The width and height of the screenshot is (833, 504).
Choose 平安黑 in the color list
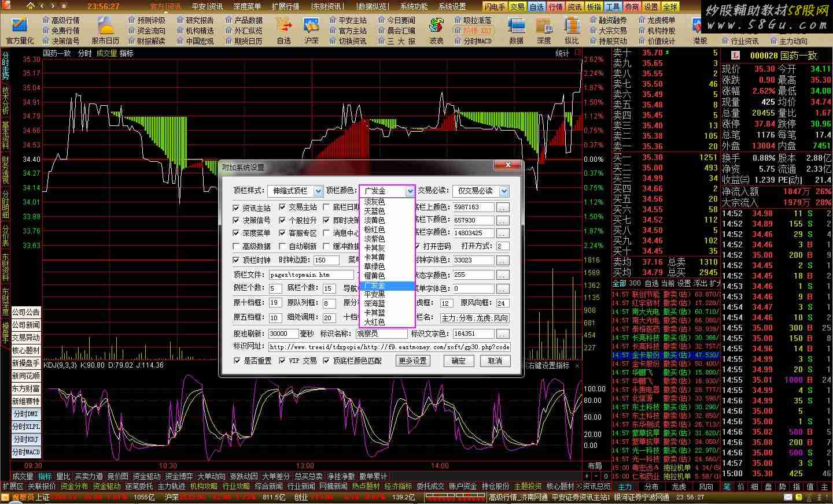click(387, 294)
